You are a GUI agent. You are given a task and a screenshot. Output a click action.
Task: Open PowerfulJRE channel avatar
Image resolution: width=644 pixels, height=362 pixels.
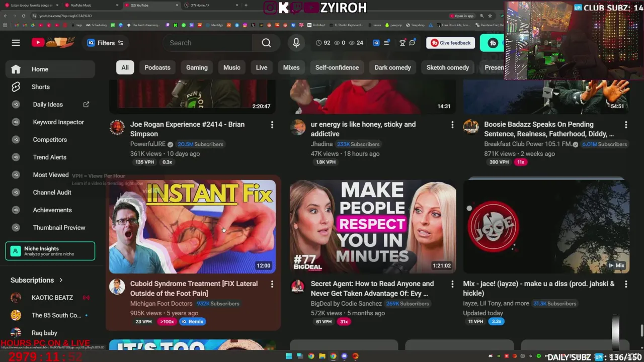coord(117,127)
